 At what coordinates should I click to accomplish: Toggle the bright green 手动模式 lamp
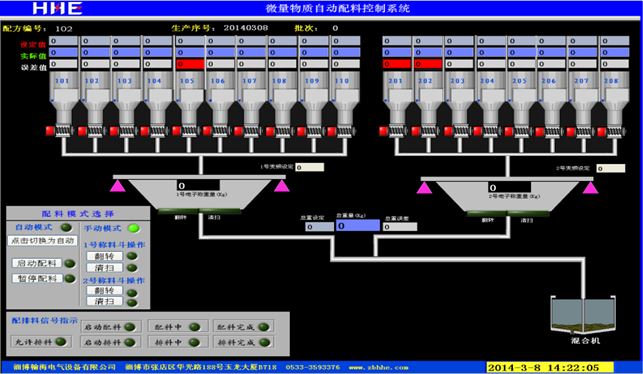[x=134, y=228]
